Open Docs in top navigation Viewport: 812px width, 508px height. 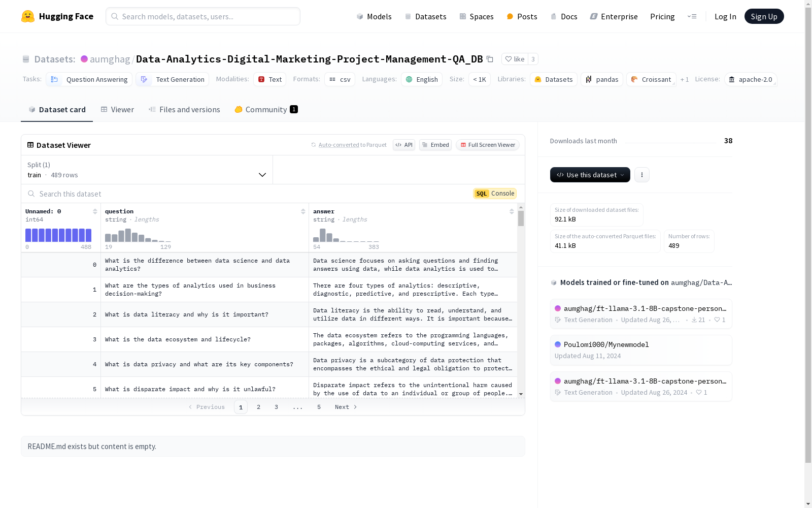(564, 16)
